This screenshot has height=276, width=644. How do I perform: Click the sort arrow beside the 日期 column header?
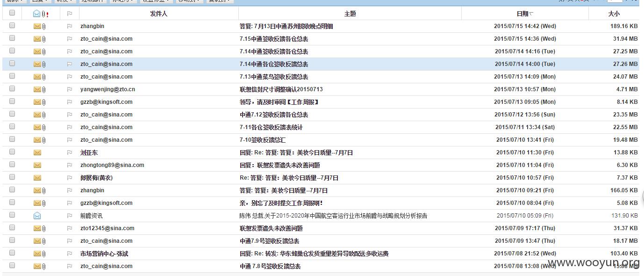(x=531, y=14)
